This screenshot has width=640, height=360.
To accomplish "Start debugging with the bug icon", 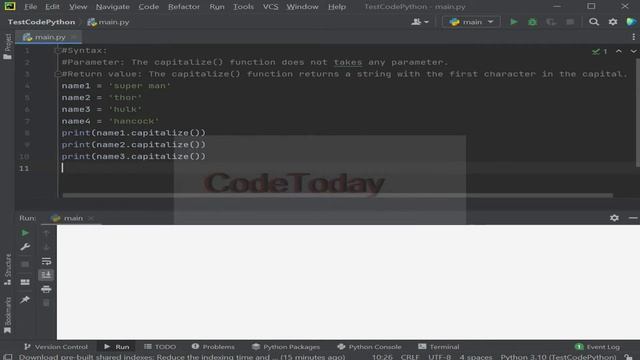I will click(532, 22).
